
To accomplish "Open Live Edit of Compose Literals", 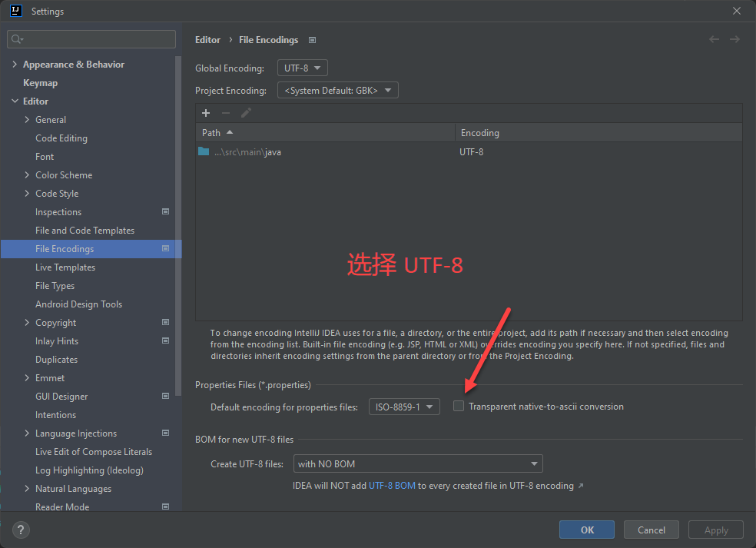I will (x=94, y=451).
